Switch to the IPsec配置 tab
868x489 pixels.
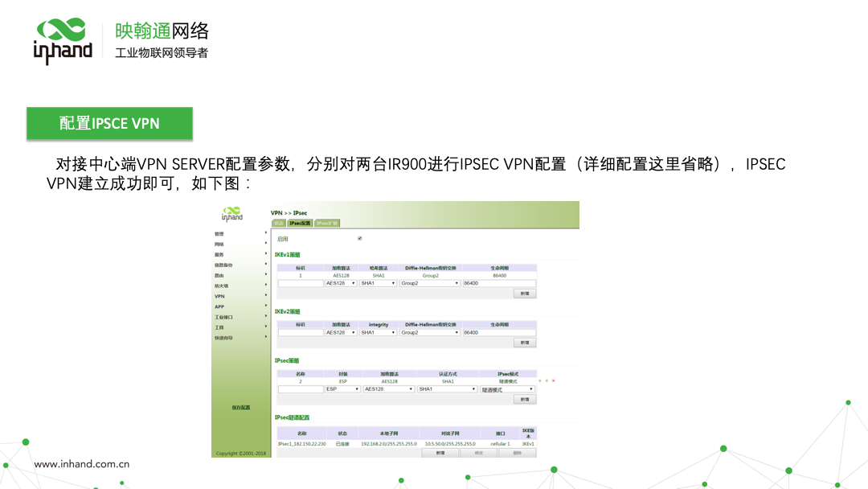[x=300, y=223]
